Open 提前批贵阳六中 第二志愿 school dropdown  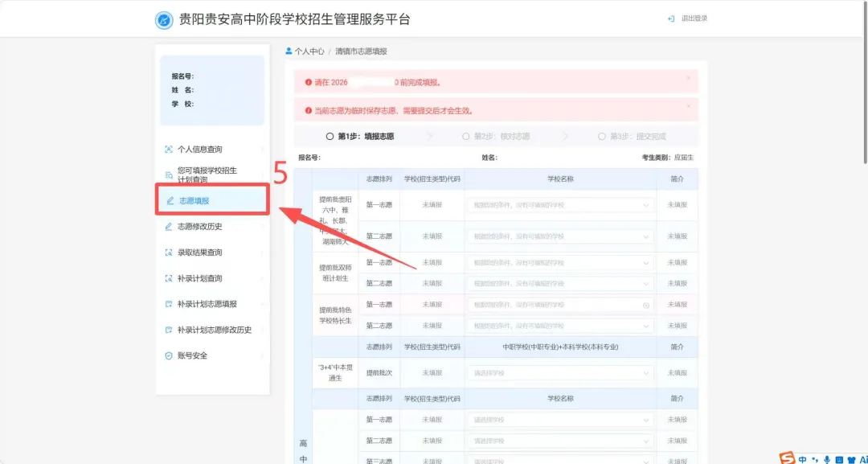coord(560,236)
